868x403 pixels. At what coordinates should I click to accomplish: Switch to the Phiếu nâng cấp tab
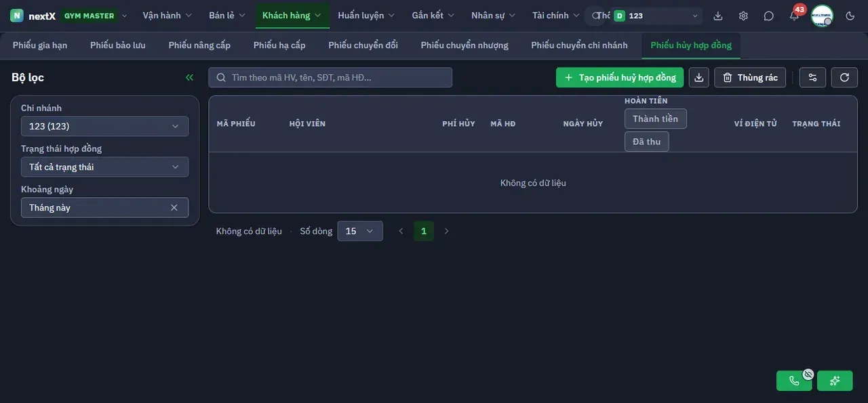[199, 45]
